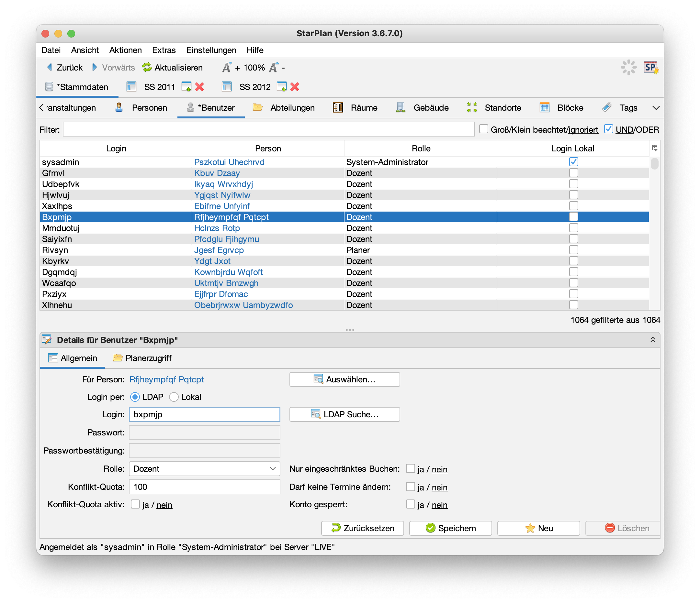Click the increase font size icon
The image size is (700, 603).
pos(227,68)
